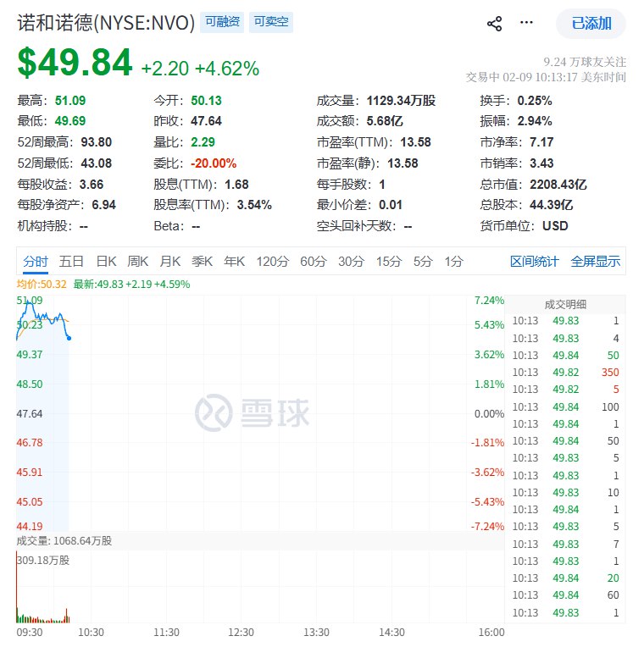Viewport: 644px width, 658px height.
Task: Click the 换手 value 0.25%
Action: click(535, 101)
